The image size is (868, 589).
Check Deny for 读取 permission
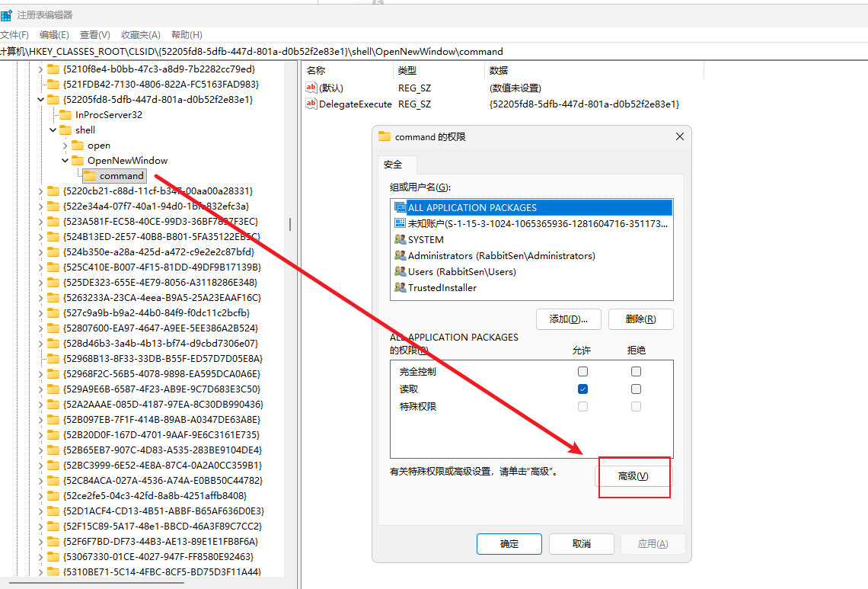[x=636, y=389]
